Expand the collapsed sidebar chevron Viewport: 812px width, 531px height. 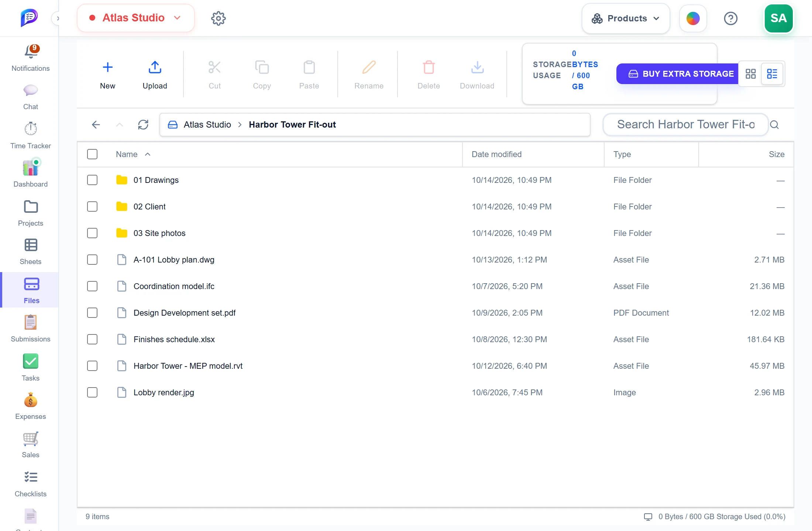click(58, 18)
